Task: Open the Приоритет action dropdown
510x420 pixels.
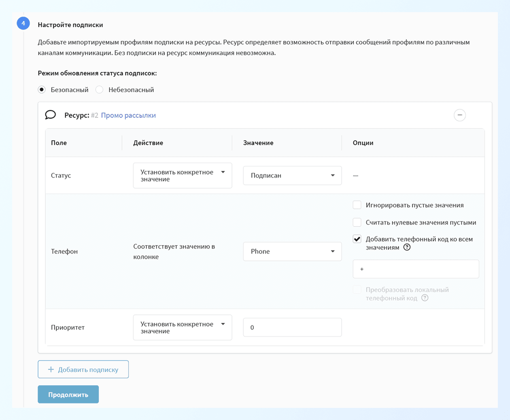Action: pyautogui.click(x=182, y=327)
